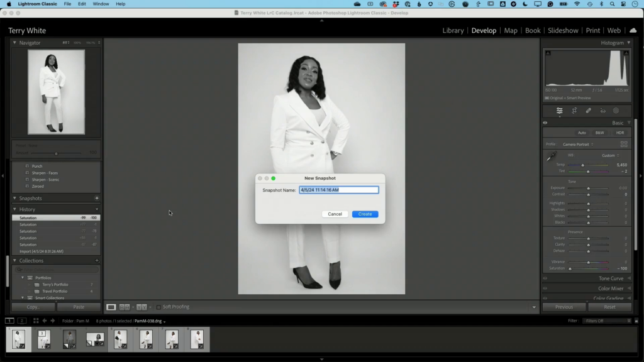Click the Saturation slider handle in Basic
Screen dimensions: 644x362
click(x=570, y=268)
